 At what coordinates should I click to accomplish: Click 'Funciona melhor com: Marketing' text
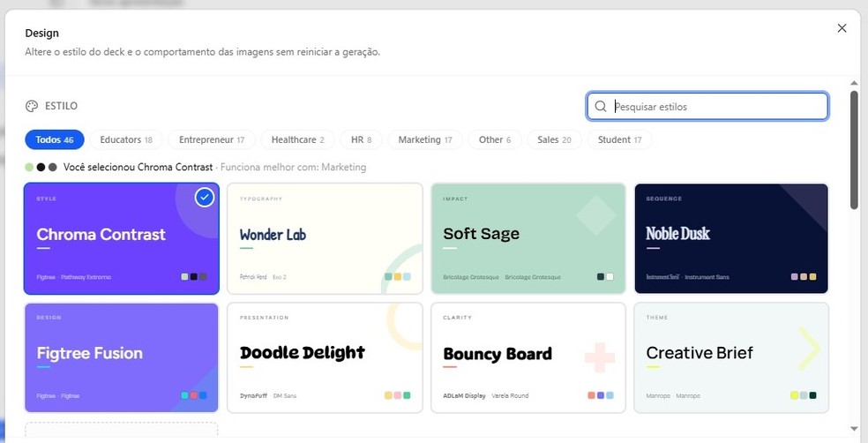294,168
